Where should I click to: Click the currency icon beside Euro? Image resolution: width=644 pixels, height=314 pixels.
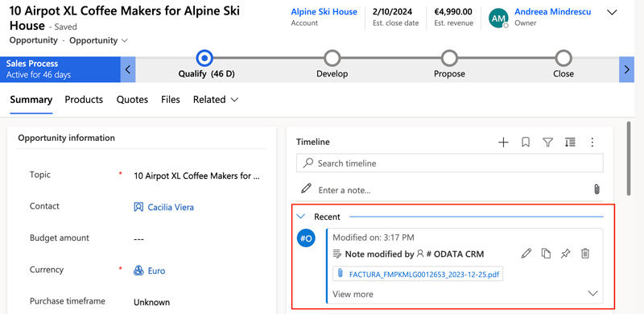click(138, 271)
